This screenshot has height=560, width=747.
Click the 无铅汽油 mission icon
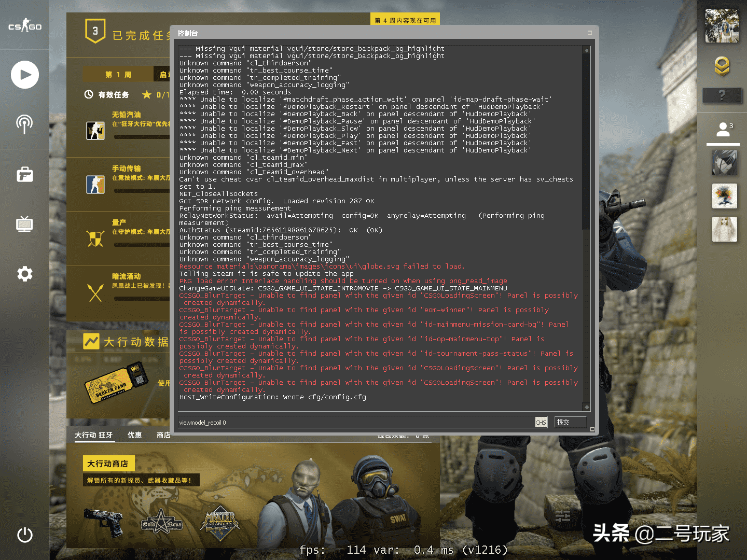point(95,130)
